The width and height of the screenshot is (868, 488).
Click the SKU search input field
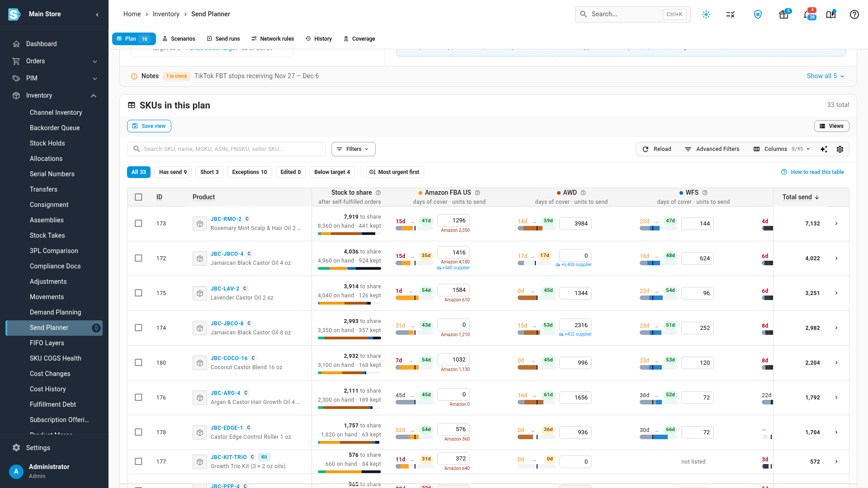(x=226, y=149)
